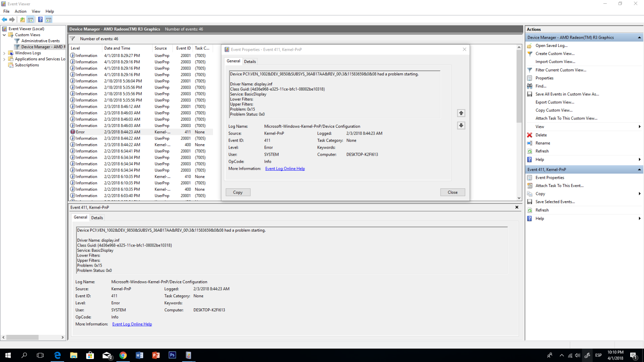
Task: Open Photoshop from the taskbar
Action: click(172, 355)
